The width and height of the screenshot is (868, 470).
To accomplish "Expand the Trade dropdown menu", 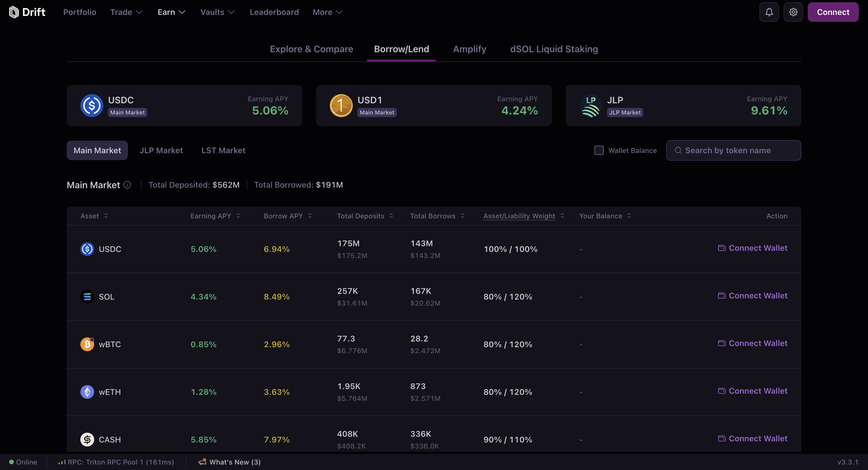I will coord(126,12).
